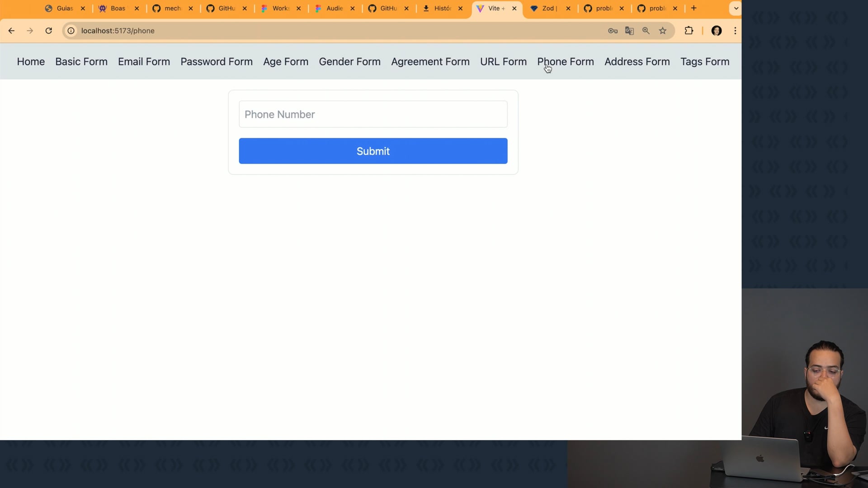Click the browser back arrow

click(x=11, y=31)
